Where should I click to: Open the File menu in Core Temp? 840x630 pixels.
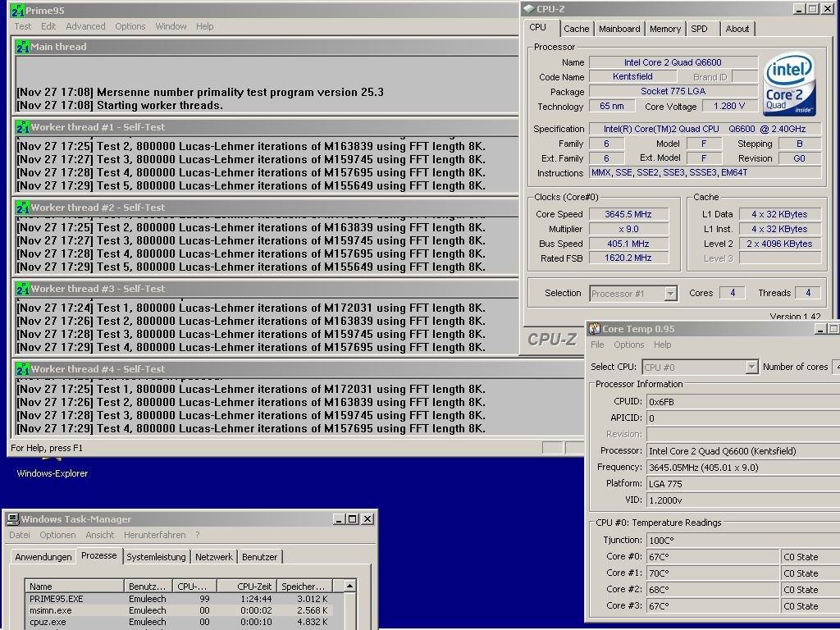tap(597, 345)
